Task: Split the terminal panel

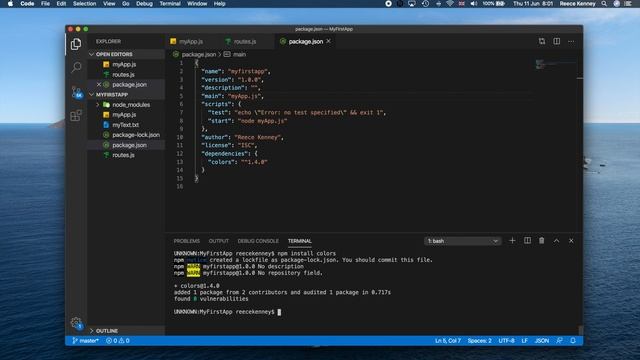Action: [x=527, y=241]
